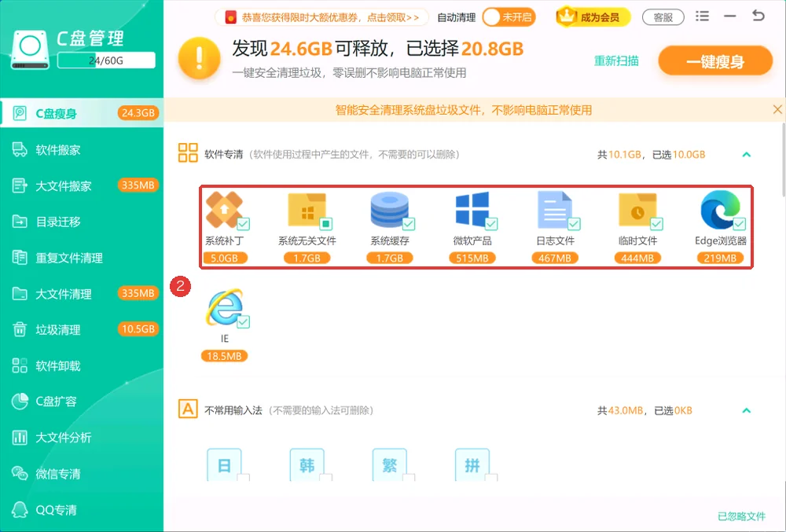Click the 515MB size badge

[x=472, y=258]
